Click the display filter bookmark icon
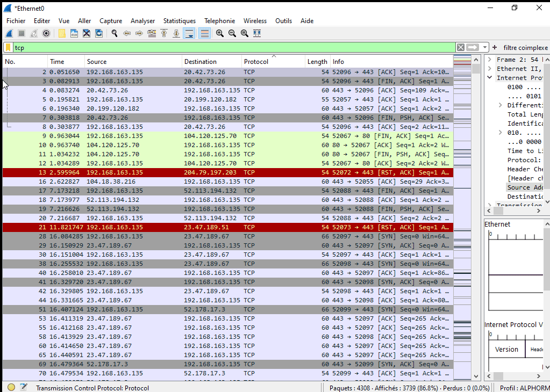The height and width of the screenshot is (392, 550). point(8,47)
